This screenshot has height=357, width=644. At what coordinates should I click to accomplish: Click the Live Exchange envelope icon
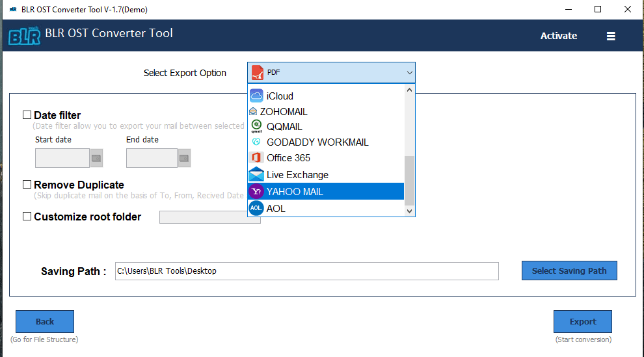[256, 174]
